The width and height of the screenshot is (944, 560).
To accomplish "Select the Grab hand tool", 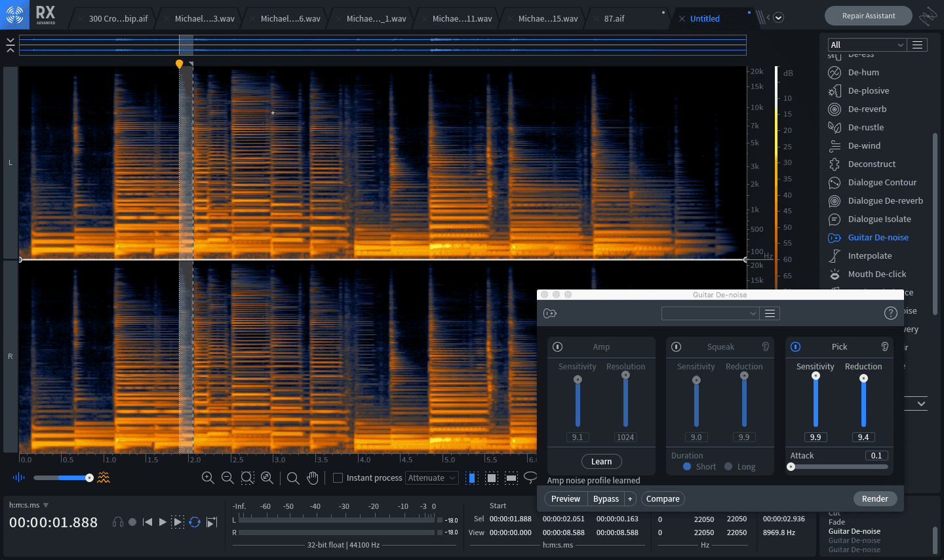I will coord(313,478).
